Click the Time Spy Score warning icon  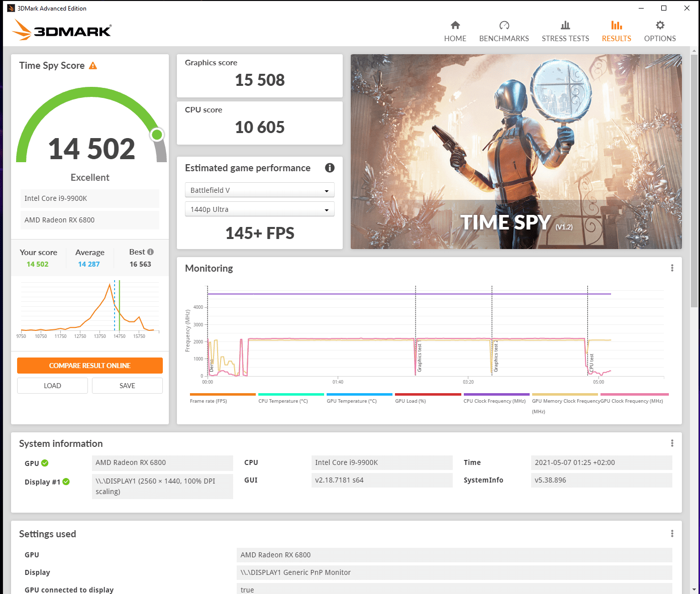[x=93, y=66]
